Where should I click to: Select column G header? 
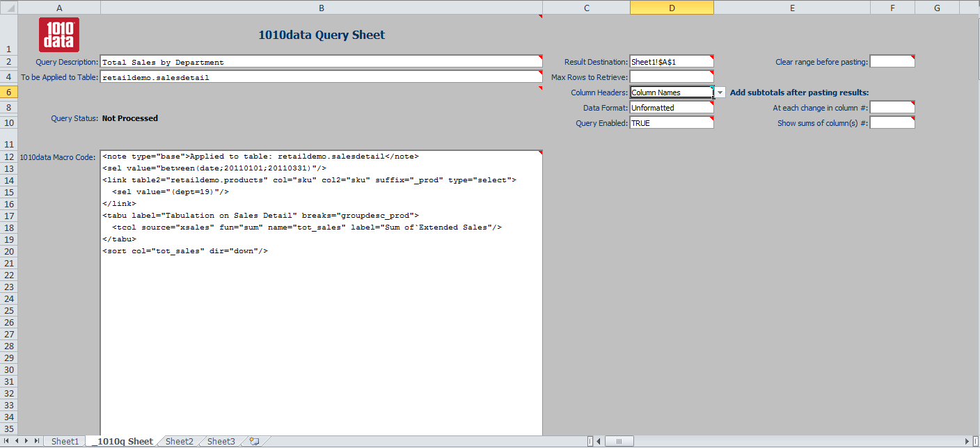(937, 8)
